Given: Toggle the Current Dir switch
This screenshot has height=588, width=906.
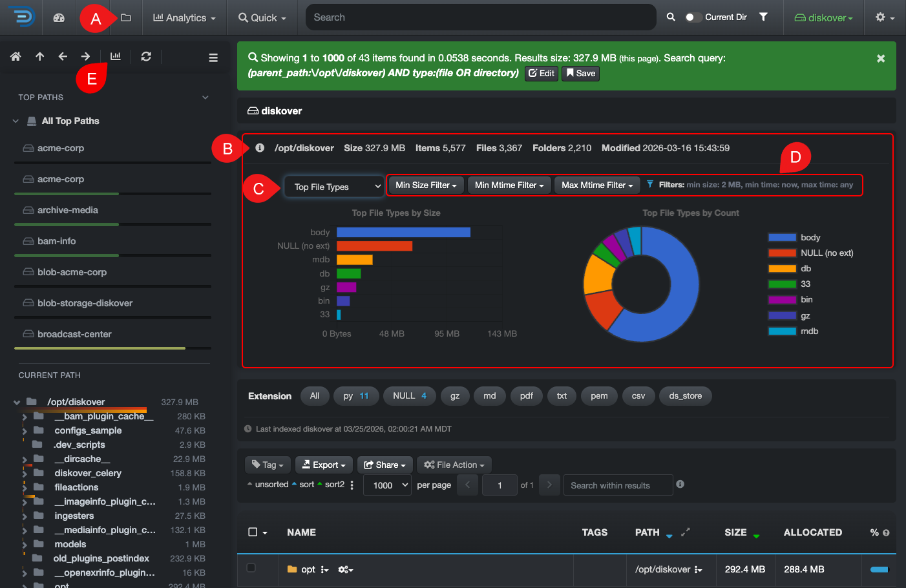Looking at the screenshot, I should click(693, 17).
